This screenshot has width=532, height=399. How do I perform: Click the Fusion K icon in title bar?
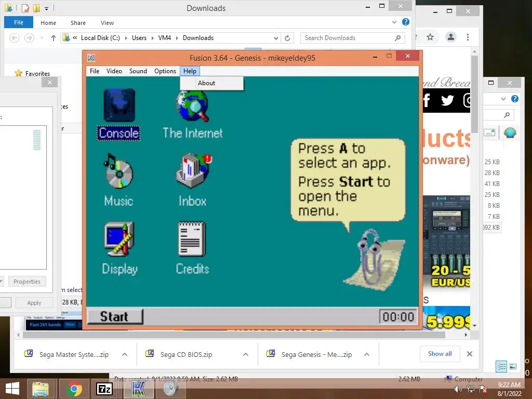click(x=91, y=58)
